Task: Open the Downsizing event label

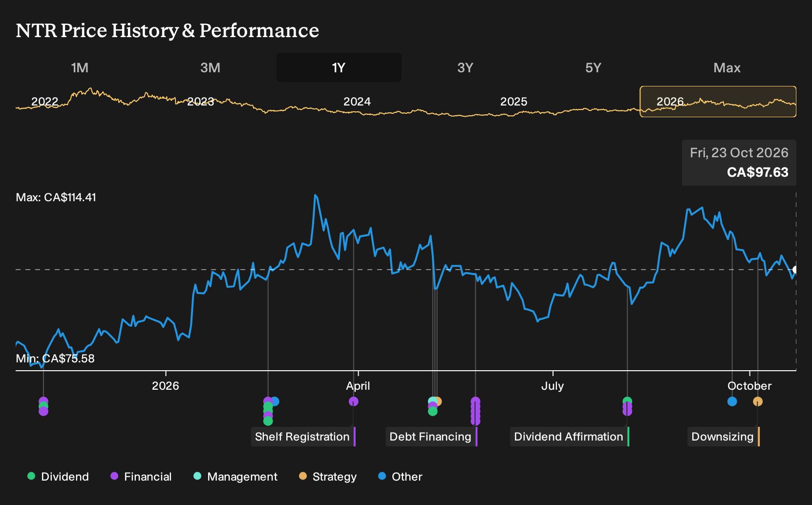Action: 723,437
